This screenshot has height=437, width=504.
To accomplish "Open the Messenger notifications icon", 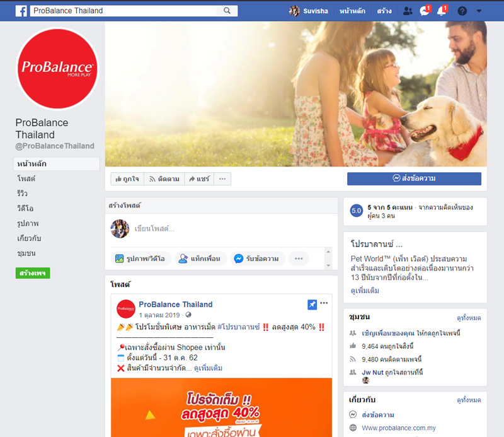I will click(x=425, y=11).
